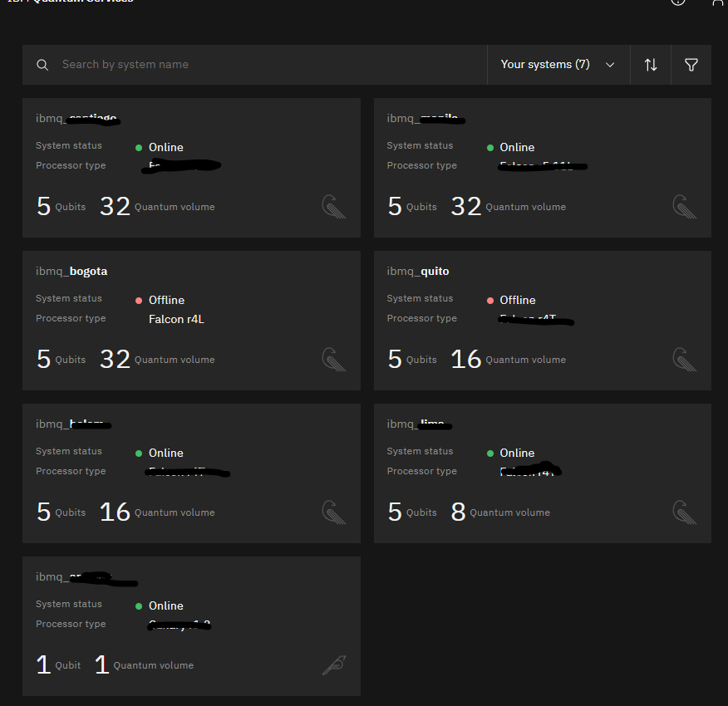
Task: Select Falcon r4L processor type text
Action: (176, 319)
